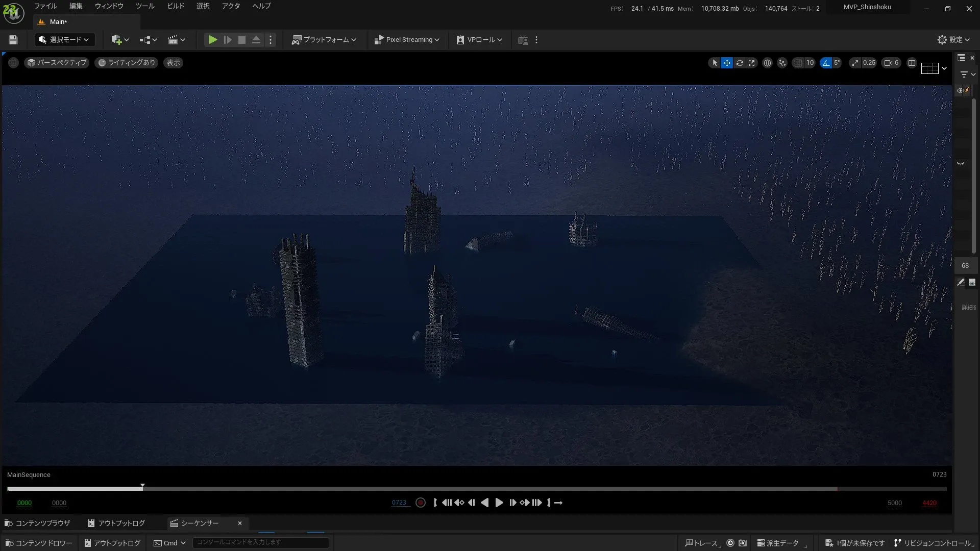The image size is (980, 551).
Task: Click the viewport layout grid icon
Action: coord(912,63)
